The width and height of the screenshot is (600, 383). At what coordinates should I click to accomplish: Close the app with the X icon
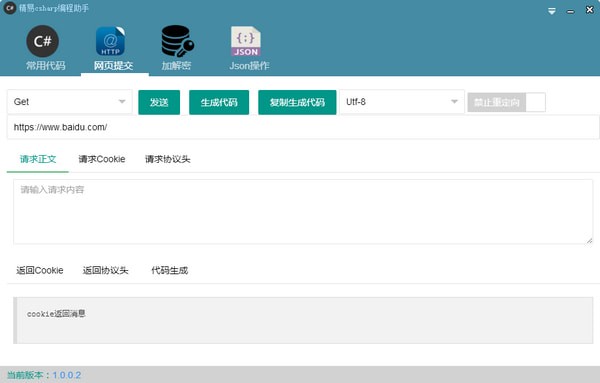click(x=590, y=10)
